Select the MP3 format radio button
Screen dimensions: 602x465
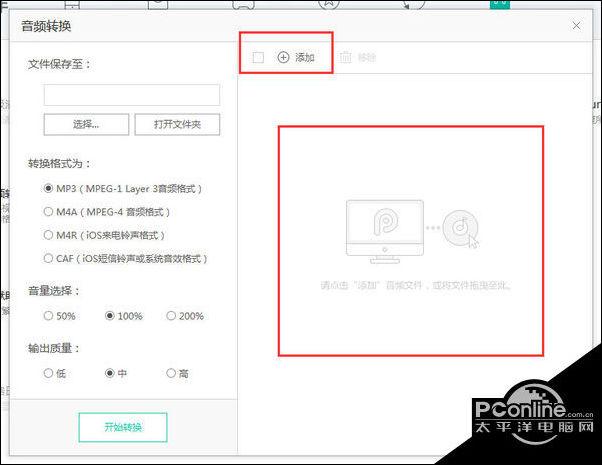[48, 189]
